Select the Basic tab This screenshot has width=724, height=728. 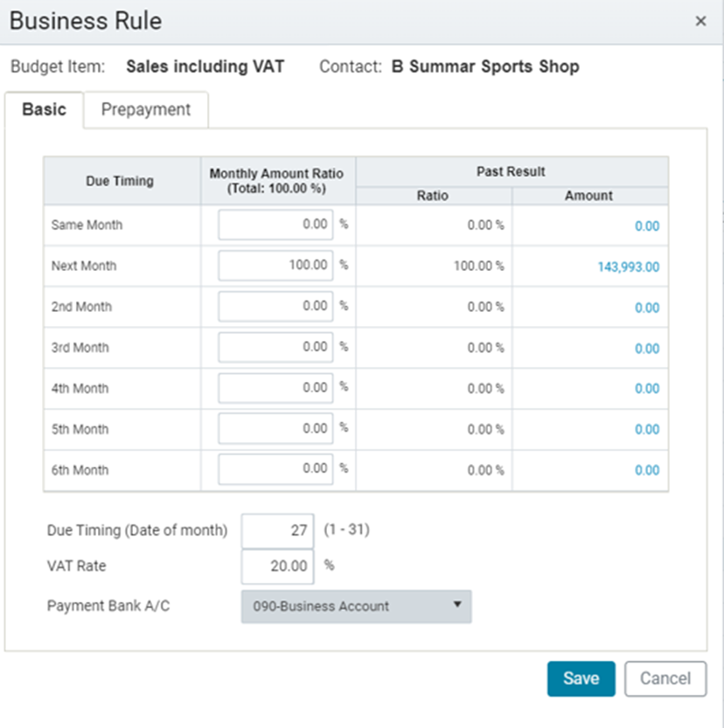pos(44,109)
